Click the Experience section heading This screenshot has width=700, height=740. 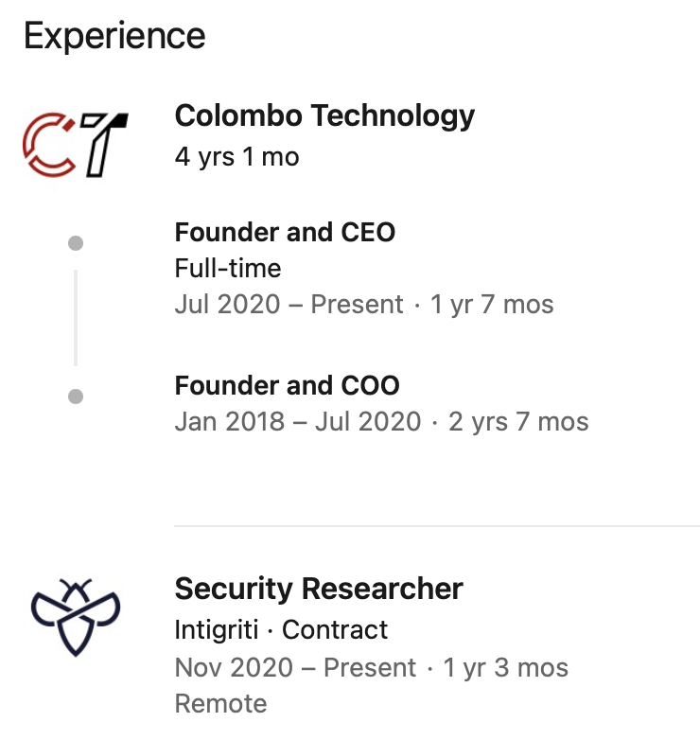[114, 36]
